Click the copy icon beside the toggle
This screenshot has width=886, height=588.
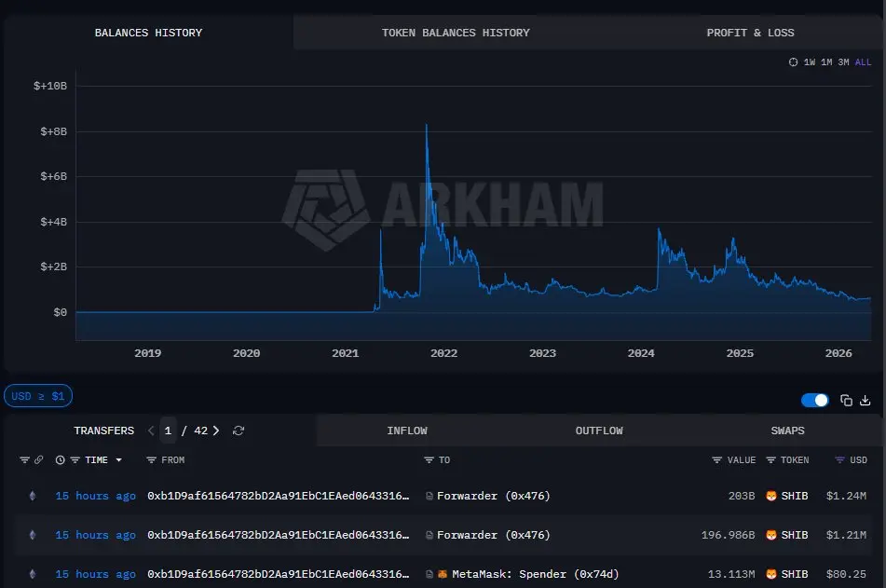[x=846, y=401]
